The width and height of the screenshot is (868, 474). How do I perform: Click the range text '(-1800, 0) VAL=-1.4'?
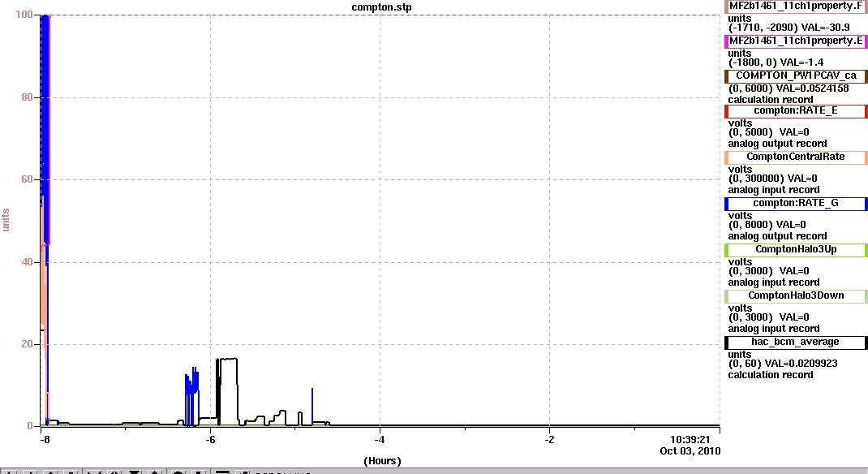[776, 62]
